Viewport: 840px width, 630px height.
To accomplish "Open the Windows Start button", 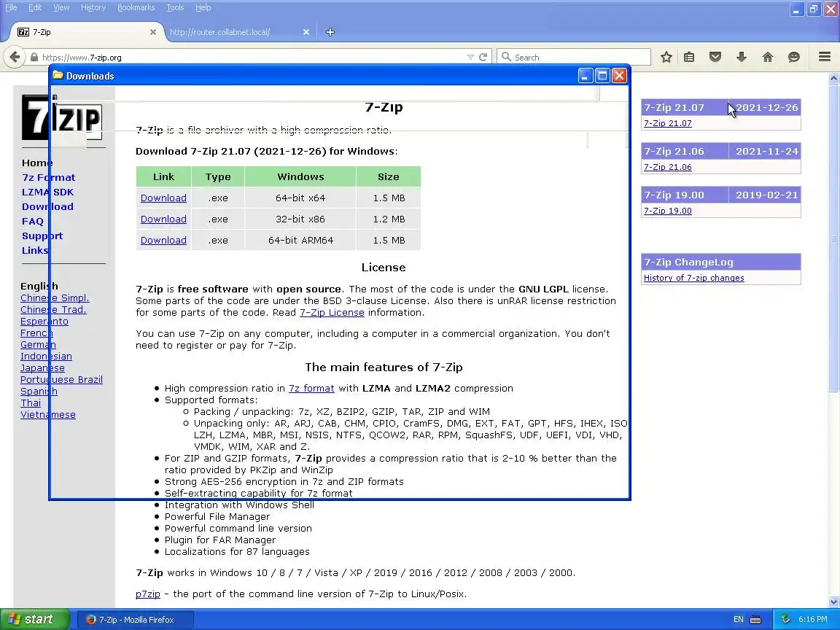I will [34, 619].
